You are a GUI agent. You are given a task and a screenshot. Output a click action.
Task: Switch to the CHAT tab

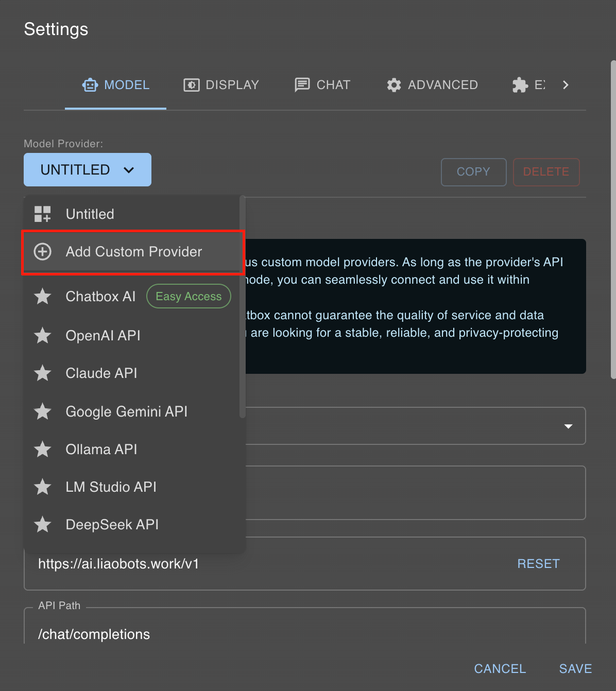pyautogui.click(x=322, y=85)
